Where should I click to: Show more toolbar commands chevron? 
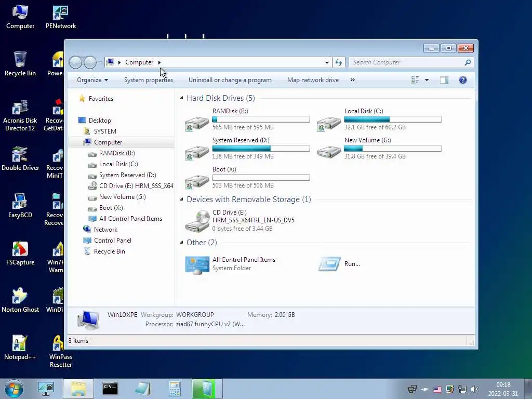pos(353,79)
